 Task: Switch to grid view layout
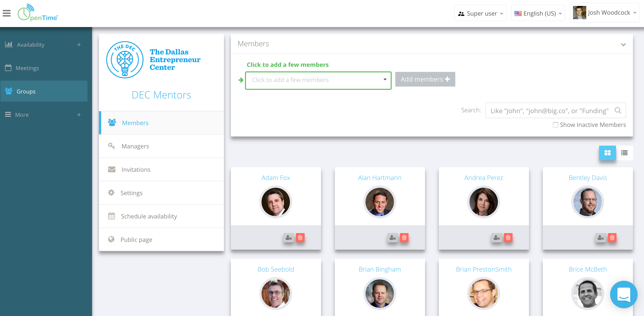click(x=607, y=153)
